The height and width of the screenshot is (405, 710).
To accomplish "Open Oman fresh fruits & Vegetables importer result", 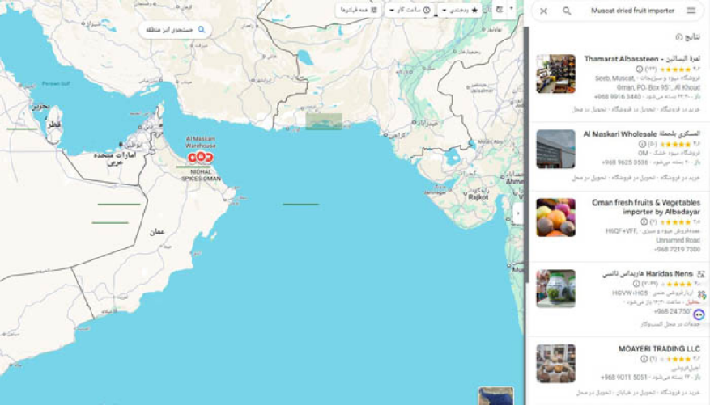I will [646, 207].
